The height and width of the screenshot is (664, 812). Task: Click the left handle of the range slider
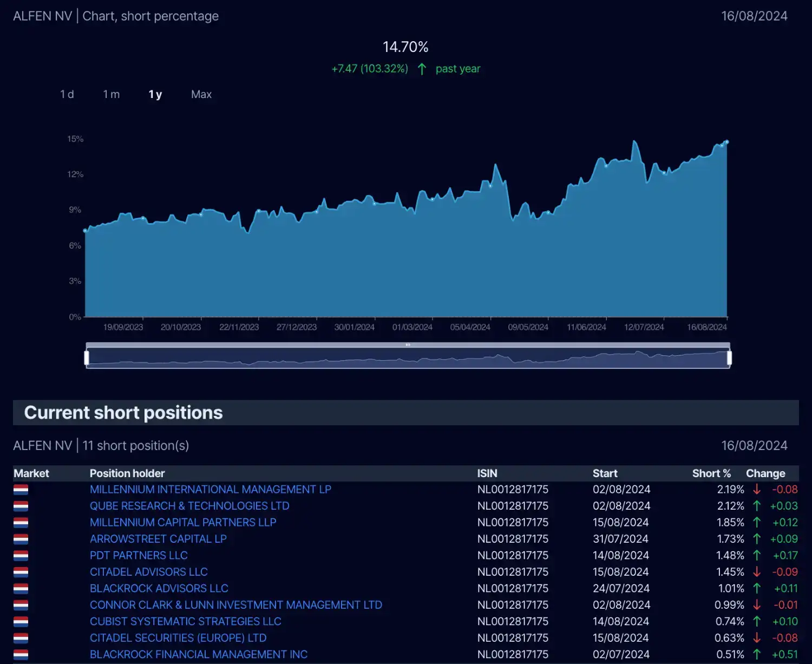(87, 358)
